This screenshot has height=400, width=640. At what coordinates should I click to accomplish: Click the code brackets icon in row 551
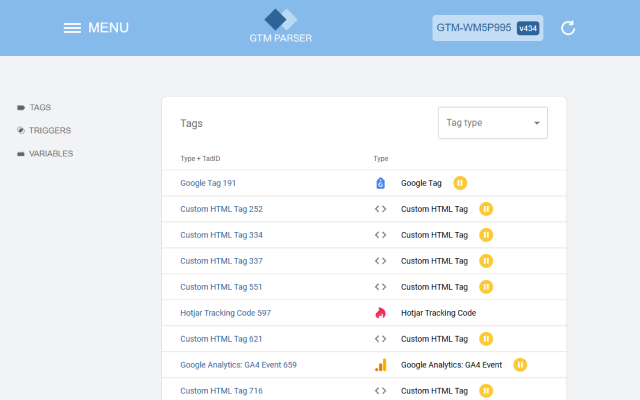(x=380, y=287)
